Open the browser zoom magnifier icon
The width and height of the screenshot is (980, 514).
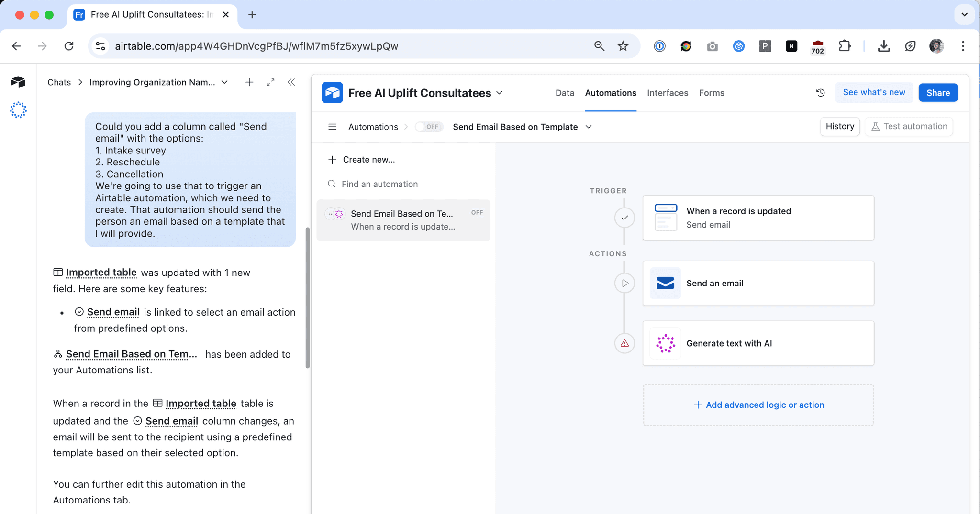599,46
